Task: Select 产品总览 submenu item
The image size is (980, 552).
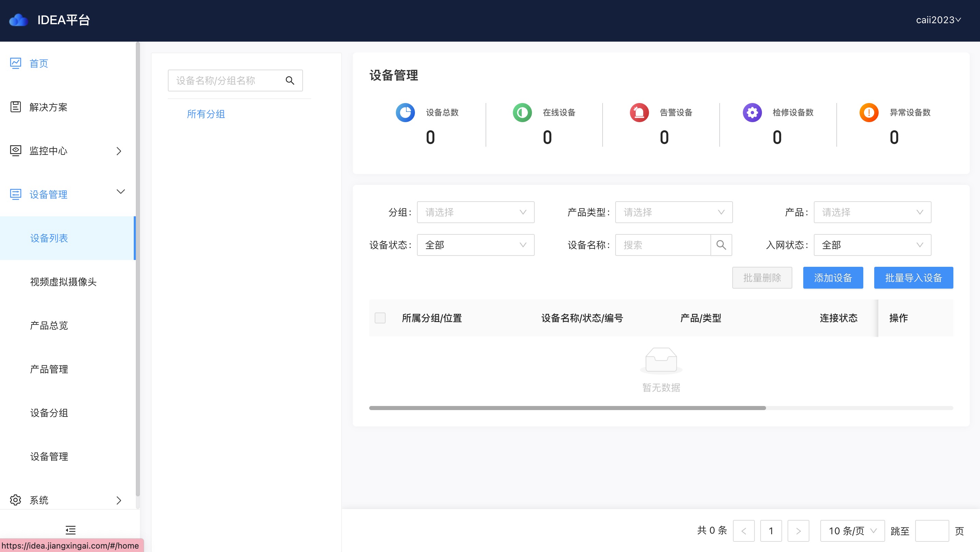Action: (68, 326)
